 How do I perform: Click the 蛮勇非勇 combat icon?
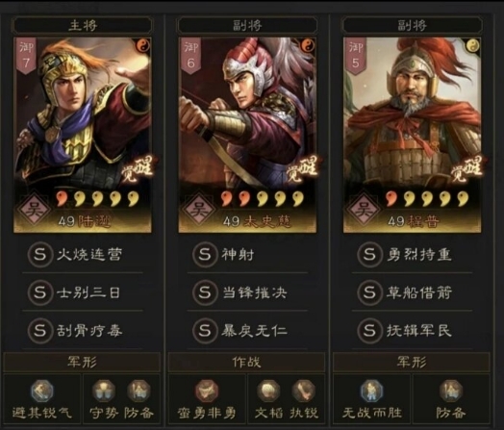tap(207, 392)
